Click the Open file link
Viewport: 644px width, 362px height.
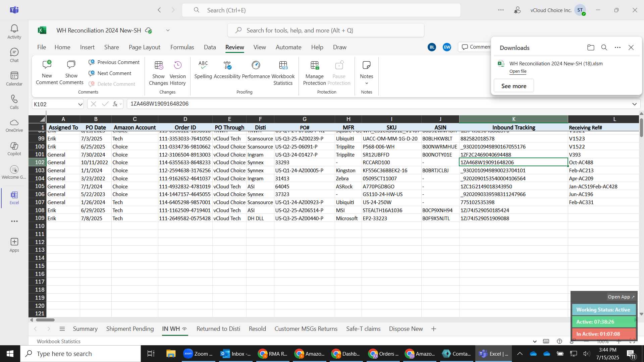pos(518,71)
